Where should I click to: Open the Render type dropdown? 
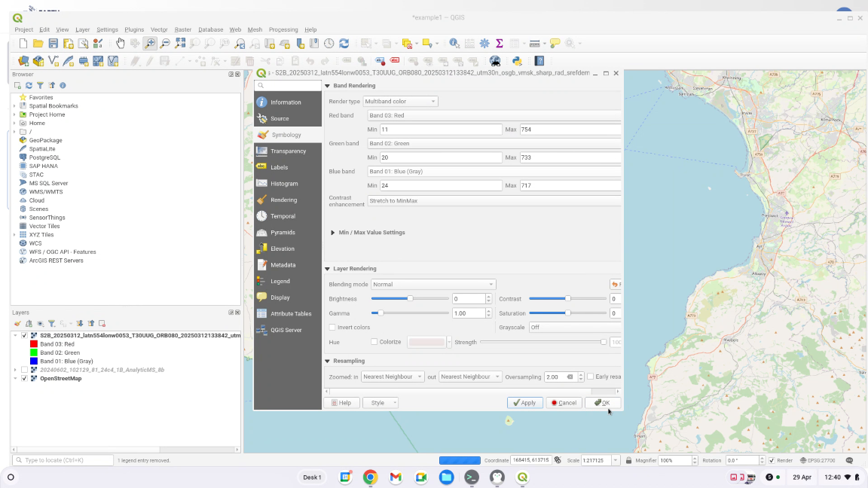(x=400, y=102)
